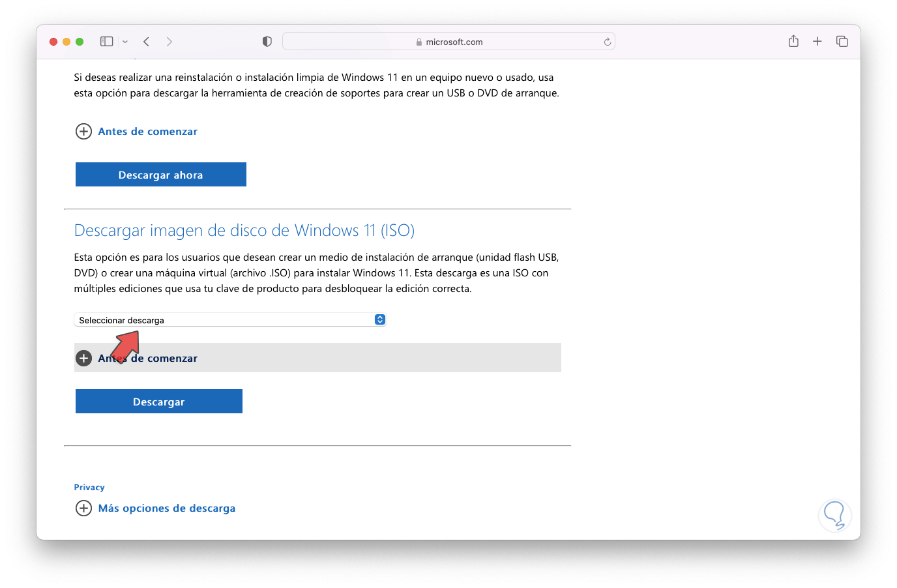
Task: Toggle the Safari sidebar
Action: pos(106,42)
